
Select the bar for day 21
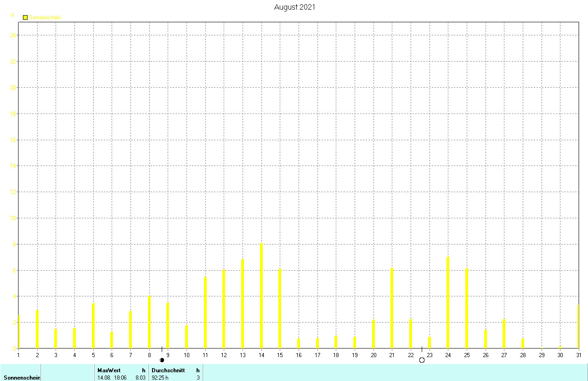(x=392, y=308)
